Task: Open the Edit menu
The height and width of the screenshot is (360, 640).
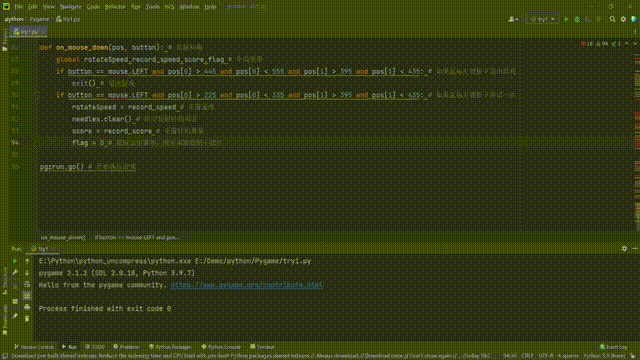Action: 33,7
